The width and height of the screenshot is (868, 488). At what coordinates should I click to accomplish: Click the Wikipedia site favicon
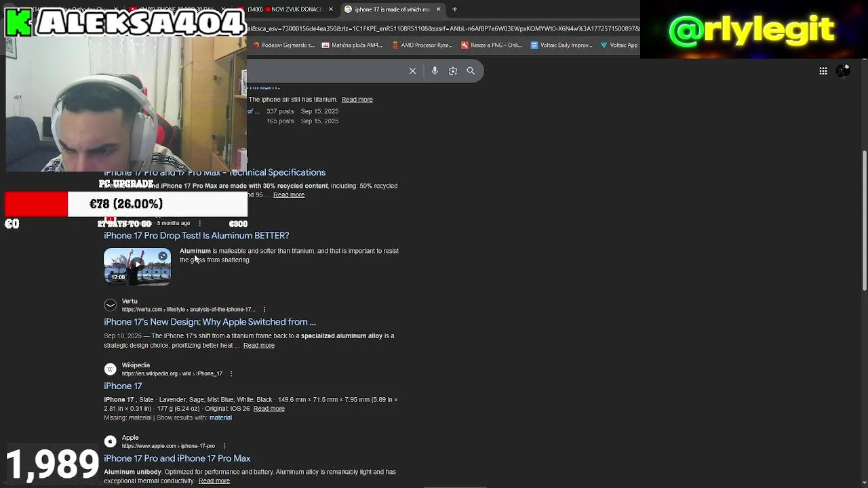point(111,369)
